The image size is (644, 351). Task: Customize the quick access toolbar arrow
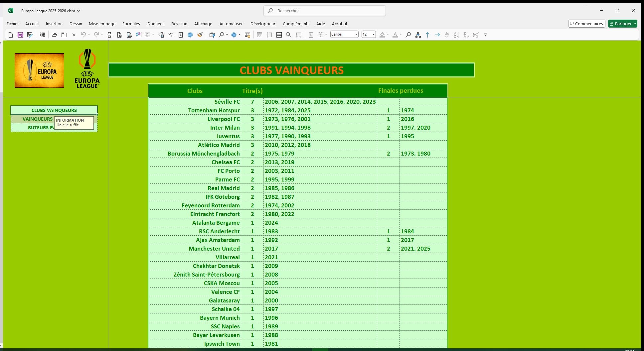[x=485, y=35]
